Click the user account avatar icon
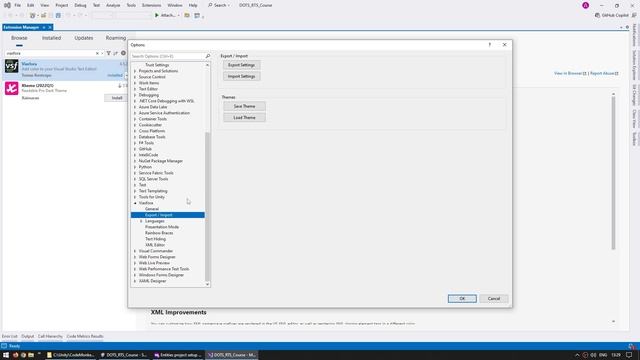Screen dimensions: 640x360 tap(585, 5)
